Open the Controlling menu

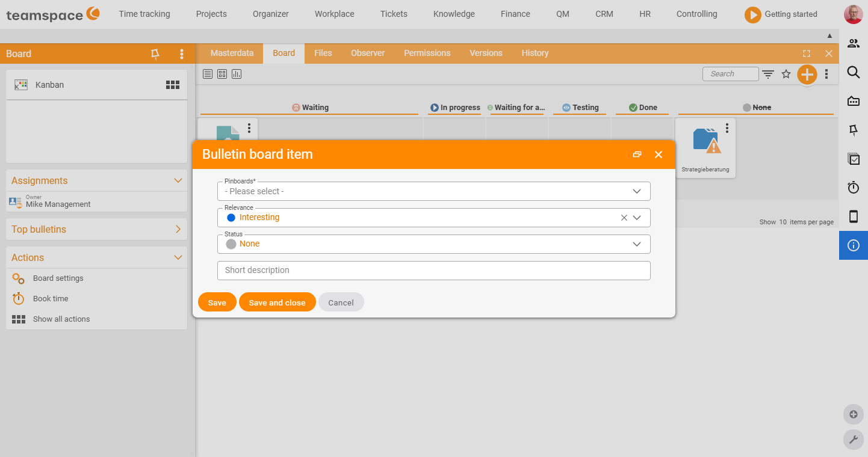click(696, 14)
